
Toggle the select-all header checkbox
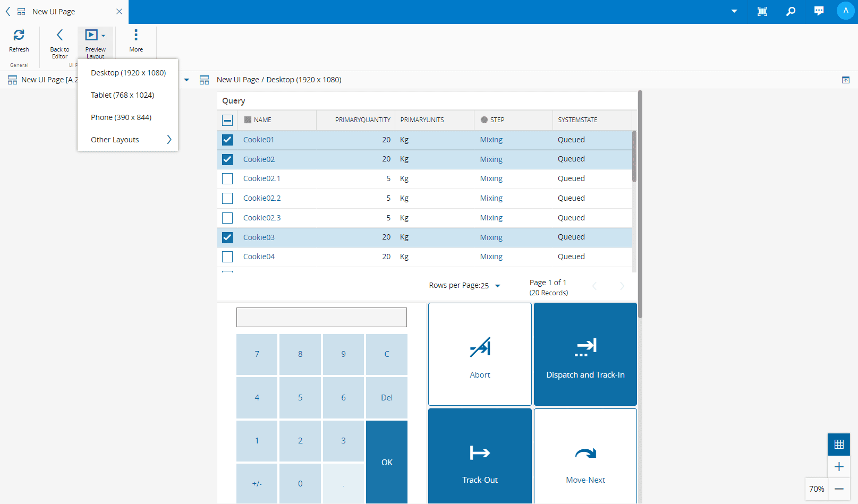click(227, 120)
